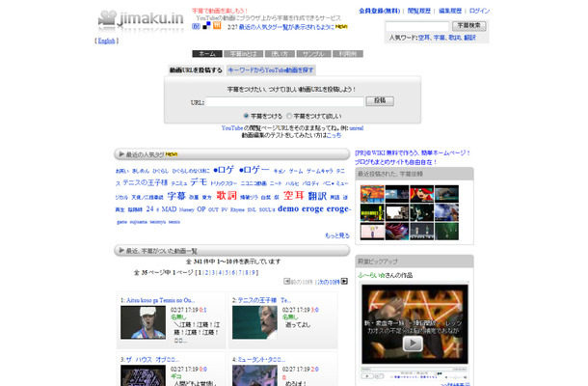The image size is (588, 386).
Task: Open the YouTube link below form
Action: [x=232, y=128]
